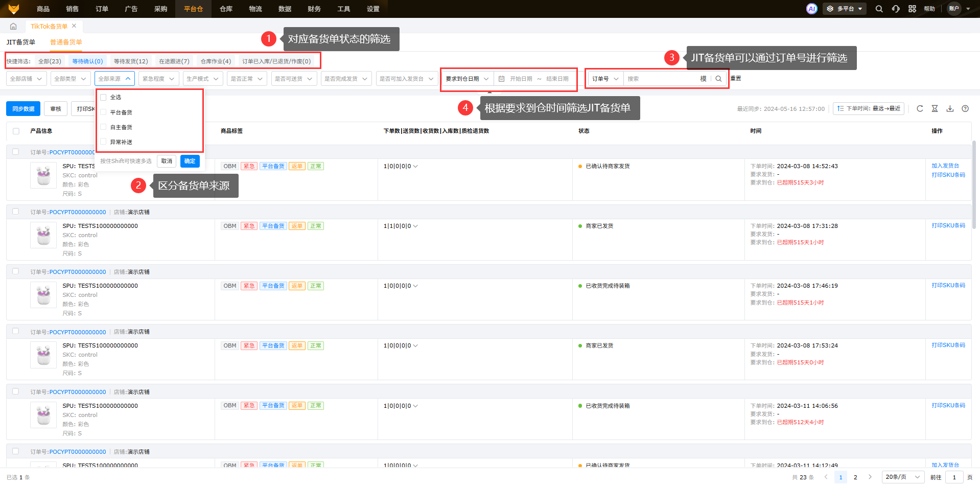Expand the 紧急程度 filter dropdown
This screenshot has height=486, width=980.
[158, 79]
